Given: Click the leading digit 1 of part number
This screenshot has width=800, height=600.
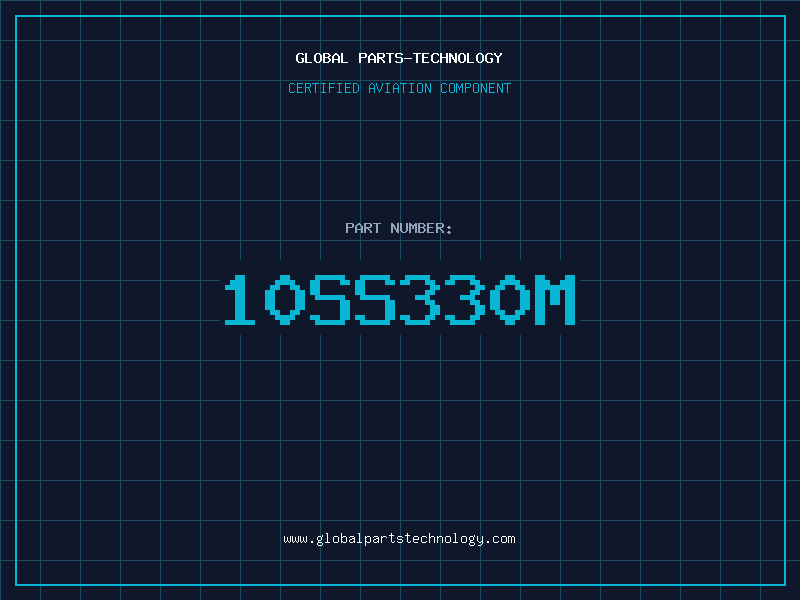Looking at the screenshot, I should point(240,299).
